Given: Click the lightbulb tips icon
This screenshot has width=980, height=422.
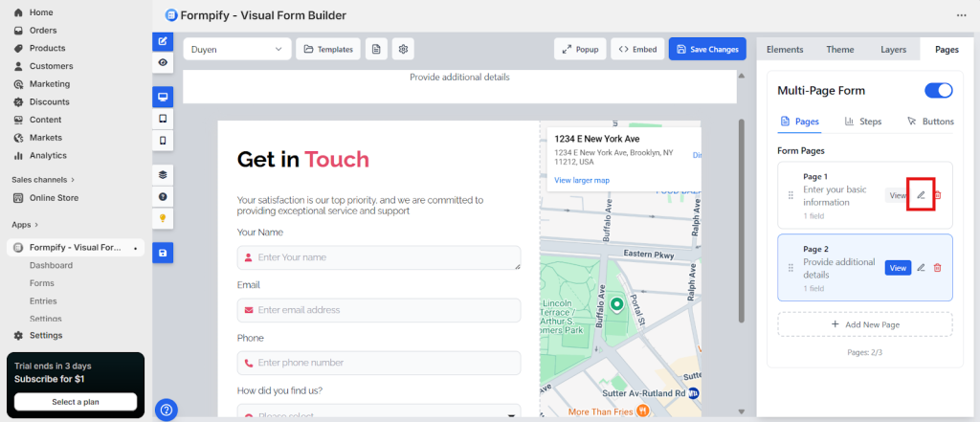Looking at the screenshot, I should click(163, 217).
